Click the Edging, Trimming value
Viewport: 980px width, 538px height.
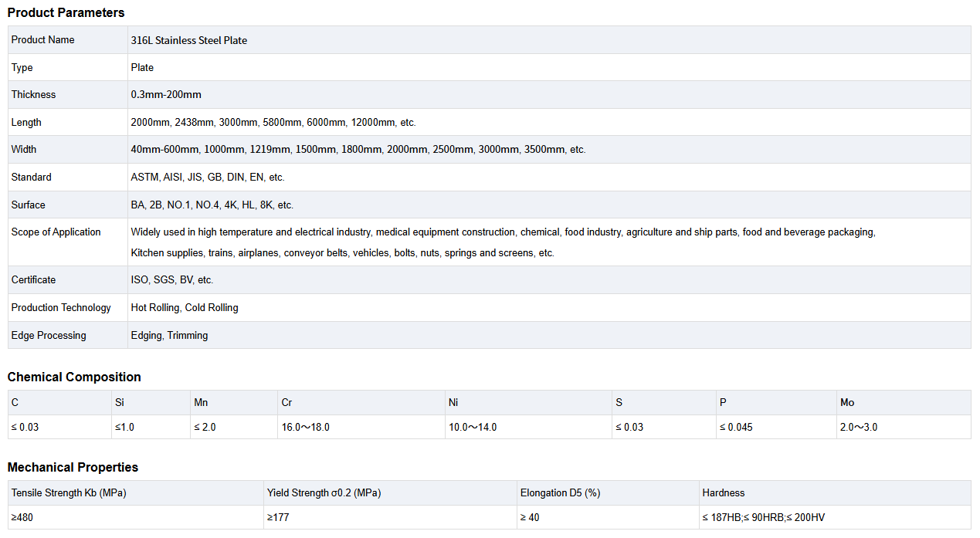(169, 336)
